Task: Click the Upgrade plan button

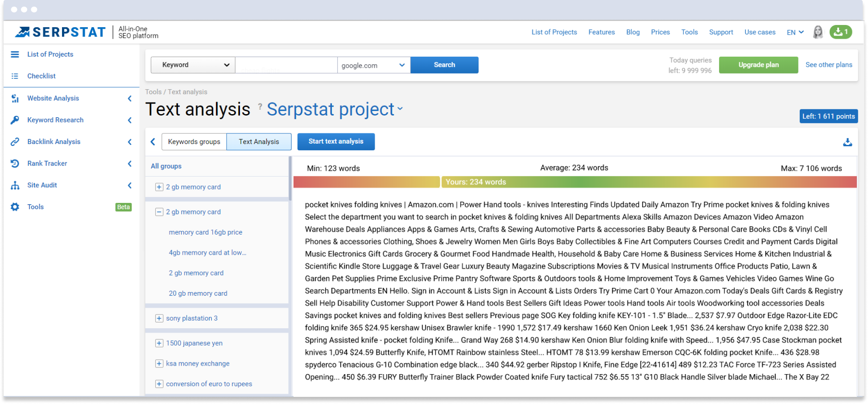Action: [758, 65]
